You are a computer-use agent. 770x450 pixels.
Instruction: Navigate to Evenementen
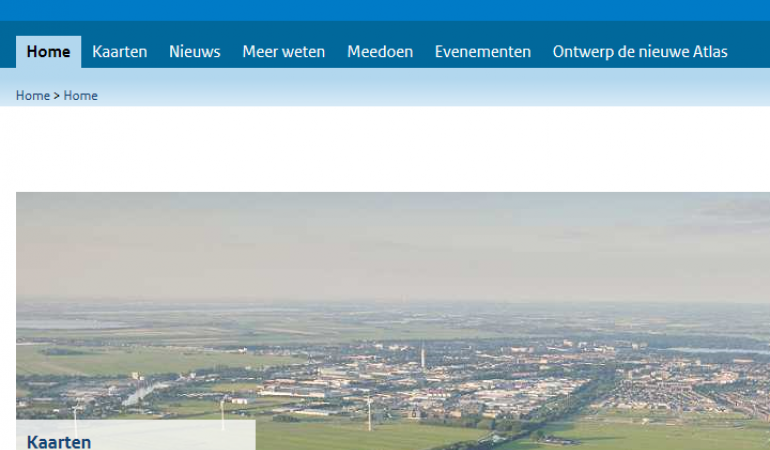tap(483, 52)
